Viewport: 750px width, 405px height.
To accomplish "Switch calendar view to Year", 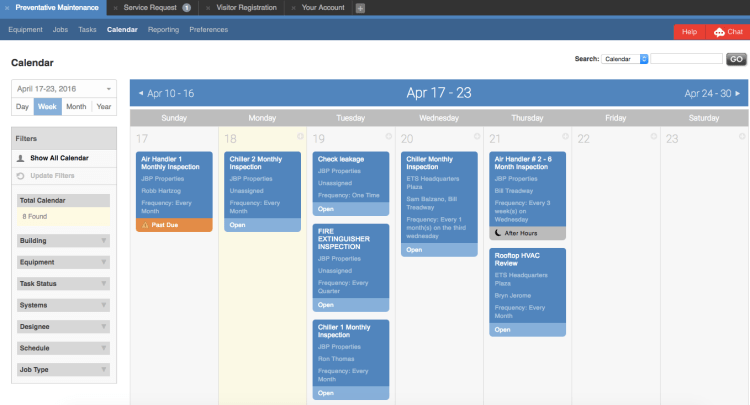I will pyautogui.click(x=104, y=106).
